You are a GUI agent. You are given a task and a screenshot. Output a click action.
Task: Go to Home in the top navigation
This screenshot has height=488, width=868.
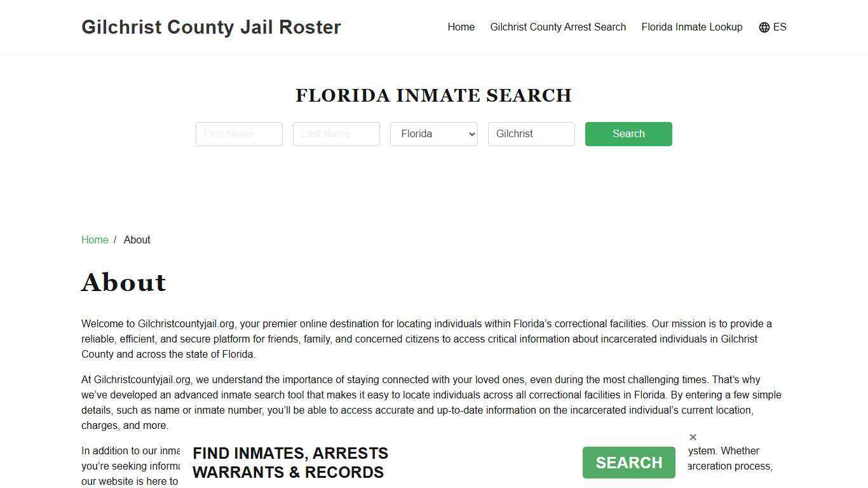pyautogui.click(x=461, y=27)
